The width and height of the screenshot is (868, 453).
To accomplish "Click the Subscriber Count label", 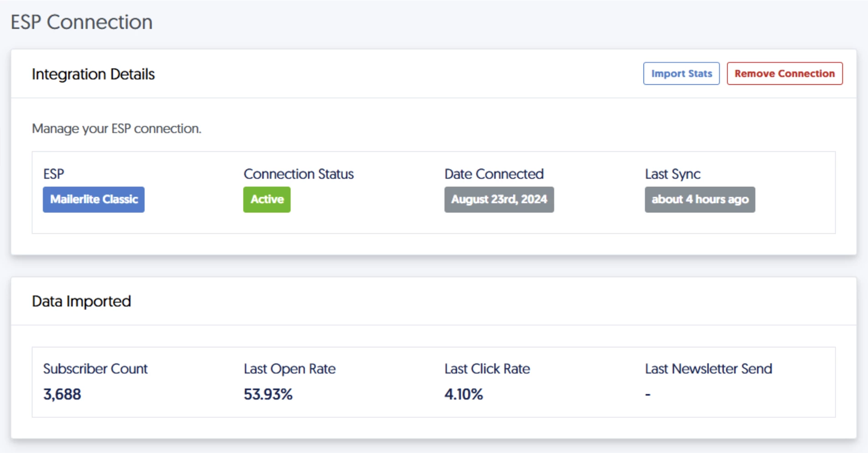I will (x=95, y=369).
